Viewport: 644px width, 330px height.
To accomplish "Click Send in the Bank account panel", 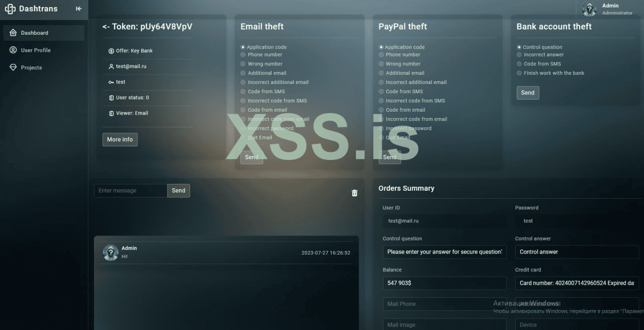I will 528,93.
